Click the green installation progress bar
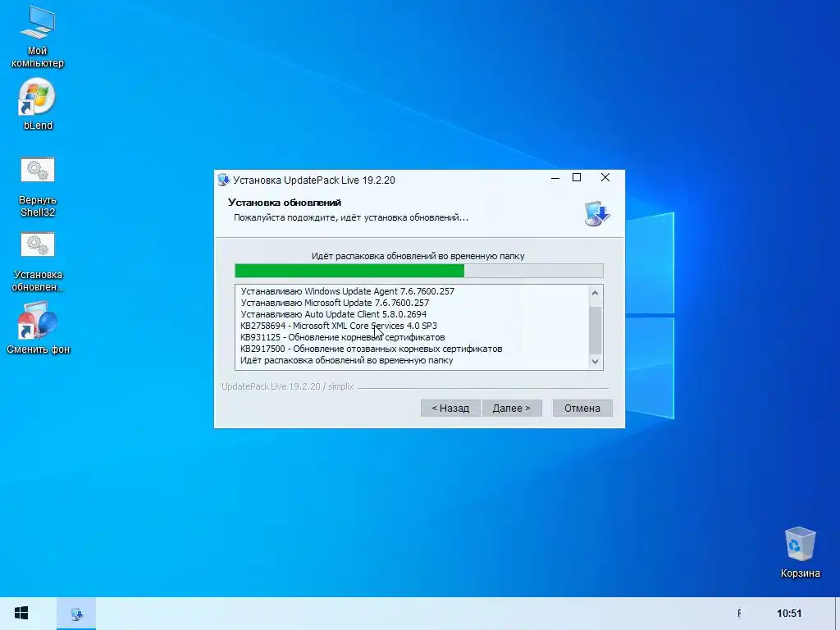Screen dimensions: 840x630 (x=419, y=271)
